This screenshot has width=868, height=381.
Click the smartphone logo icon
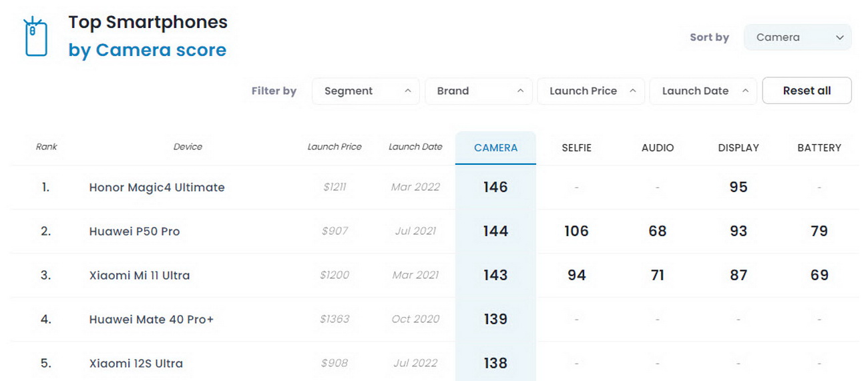coord(35,37)
